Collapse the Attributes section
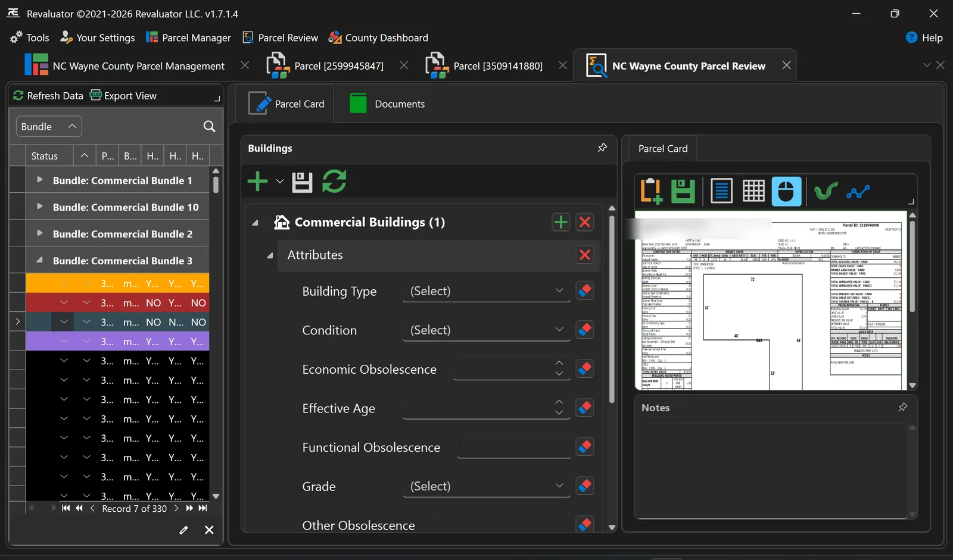 [270, 255]
